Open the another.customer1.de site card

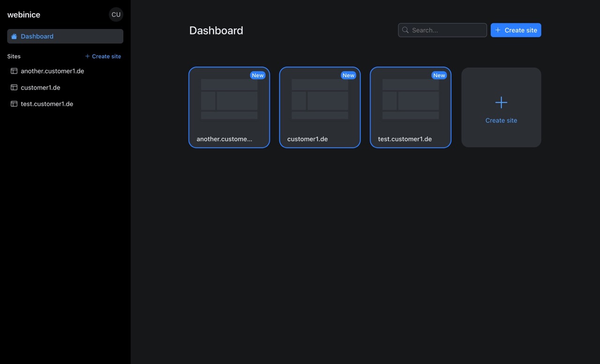(229, 107)
